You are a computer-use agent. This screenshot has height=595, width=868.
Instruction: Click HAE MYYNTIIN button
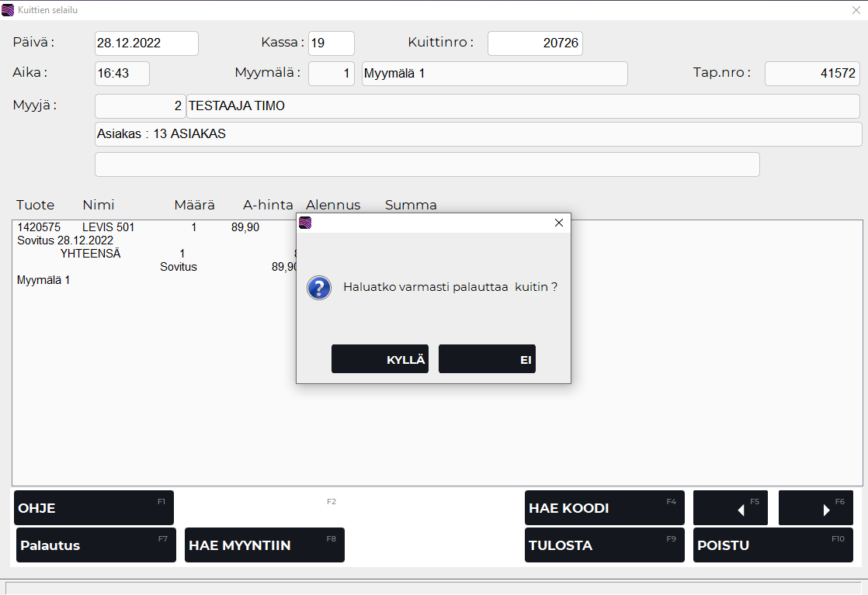(265, 545)
